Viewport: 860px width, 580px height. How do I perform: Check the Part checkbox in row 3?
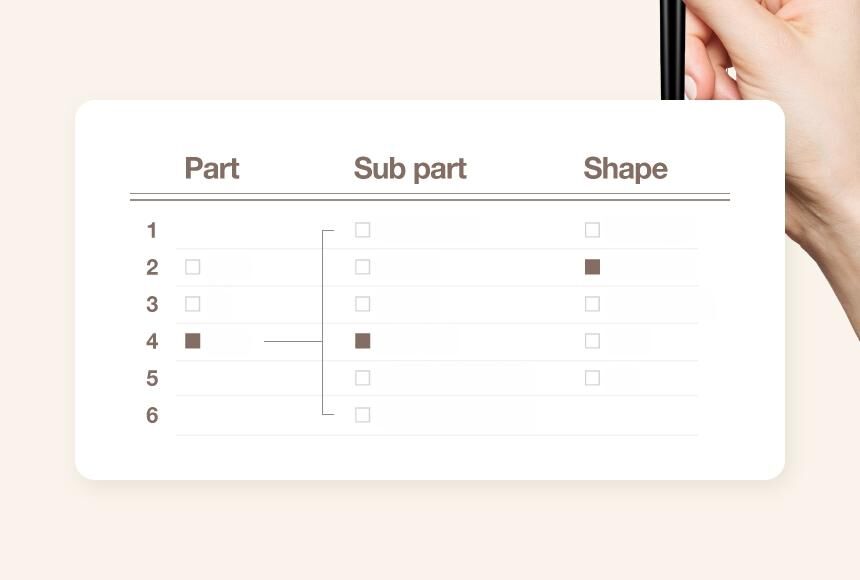193,304
